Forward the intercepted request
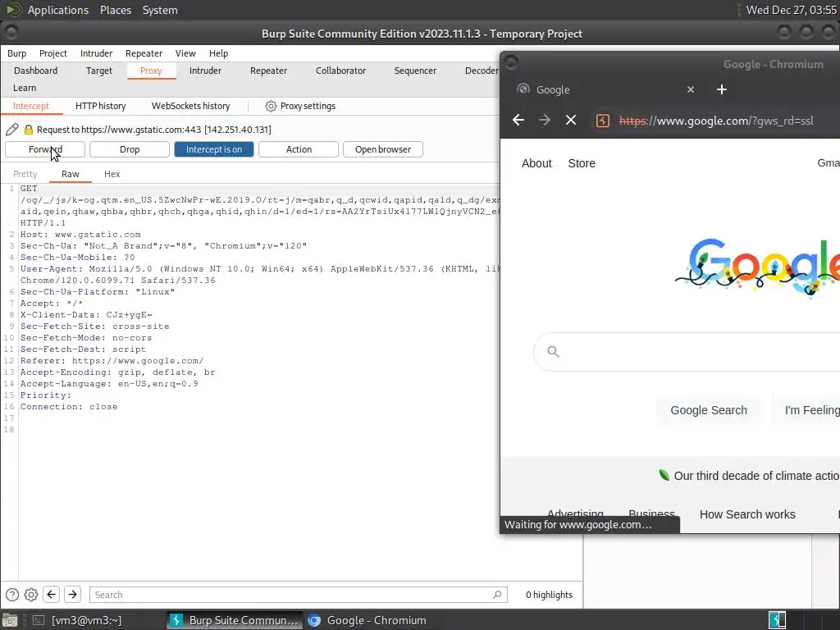 click(45, 149)
